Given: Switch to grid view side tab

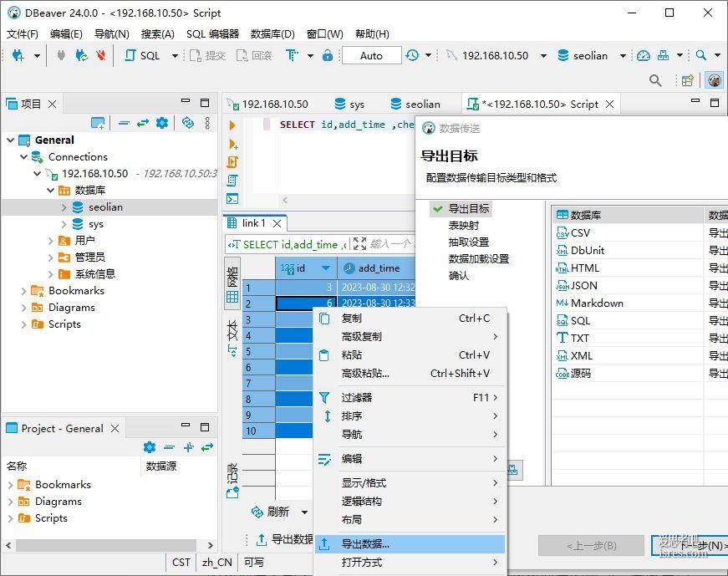Looking at the screenshot, I should pos(232,283).
